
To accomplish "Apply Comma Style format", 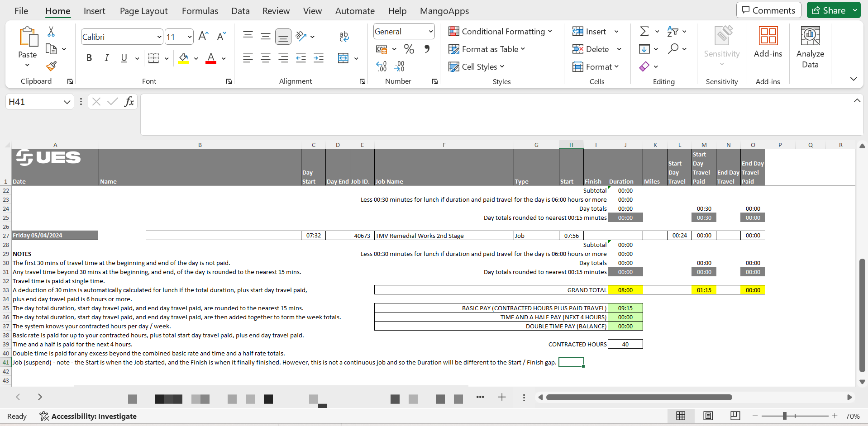I will point(427,49).
